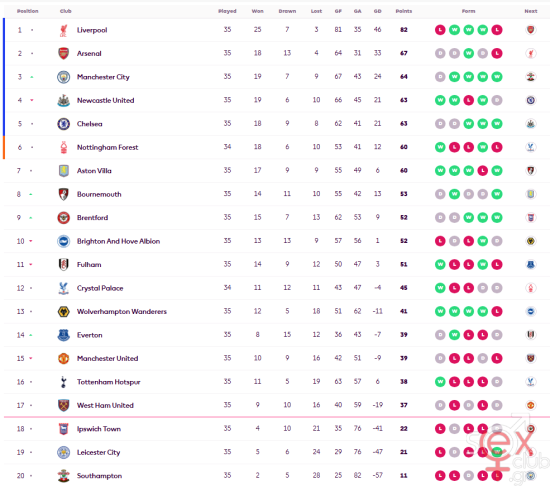Click Arsenal's green W form result
This screenshot has width=550, height=486.
469,53
